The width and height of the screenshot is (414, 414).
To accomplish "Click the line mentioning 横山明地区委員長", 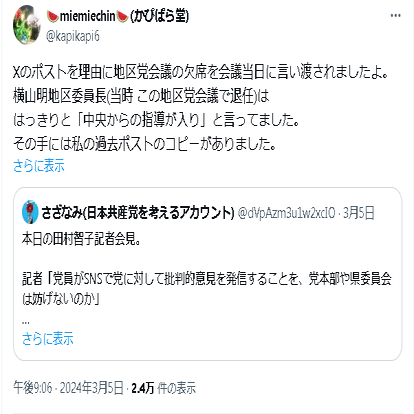I will pyautogui.click(x=141, y=96).
